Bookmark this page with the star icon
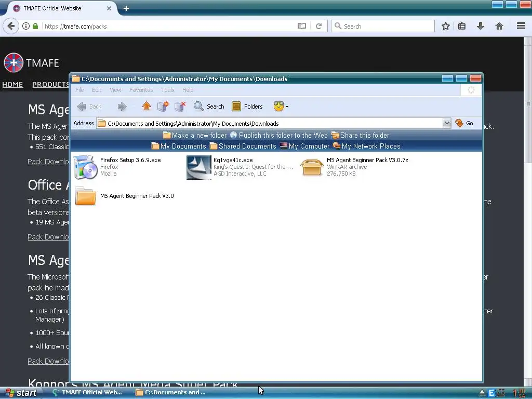The image size is (532, 399). (445, 26)
